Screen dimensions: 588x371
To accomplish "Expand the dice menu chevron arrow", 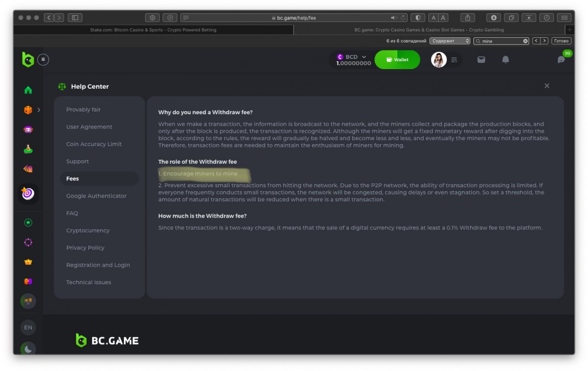I will pos(39,110).
